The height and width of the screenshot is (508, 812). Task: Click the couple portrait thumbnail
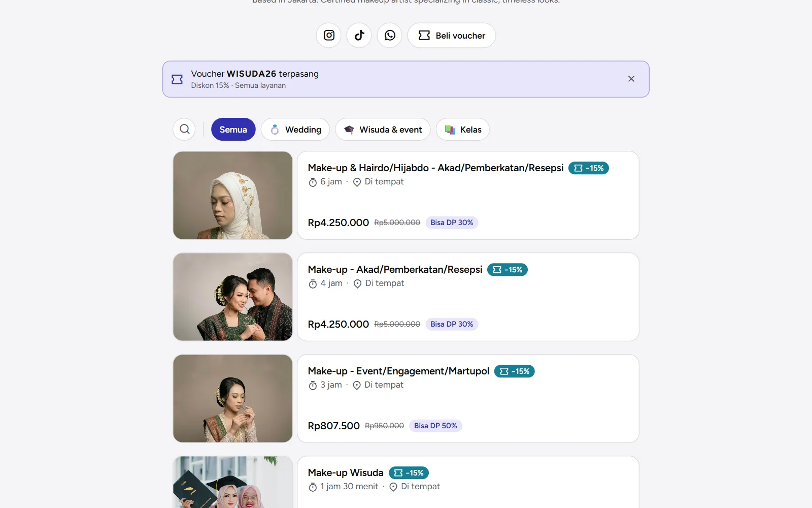pos(233,297)
